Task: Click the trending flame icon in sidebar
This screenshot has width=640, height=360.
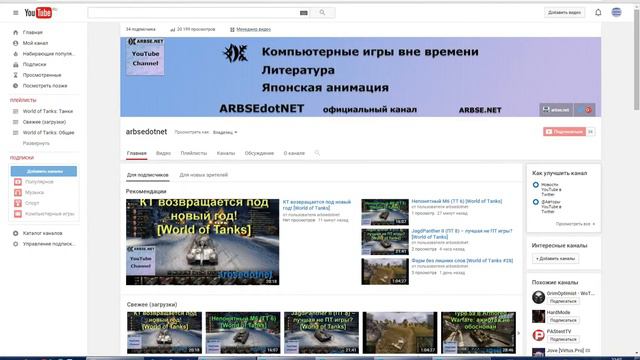Action: (16, 53)
